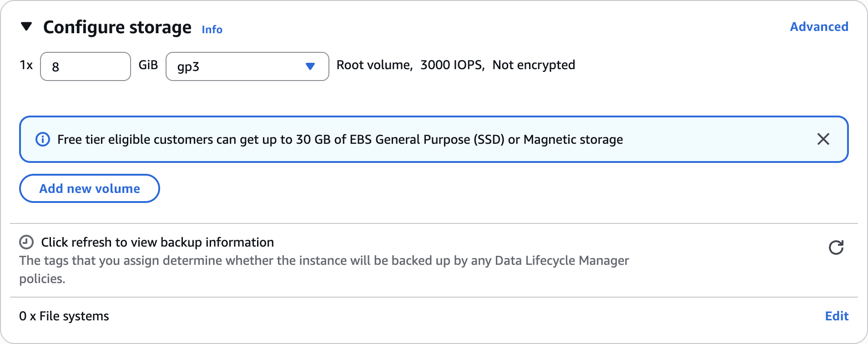Viewport: 868px width, 344px height.
Task: Click the Add new volume button
Action: pos(90,188)
